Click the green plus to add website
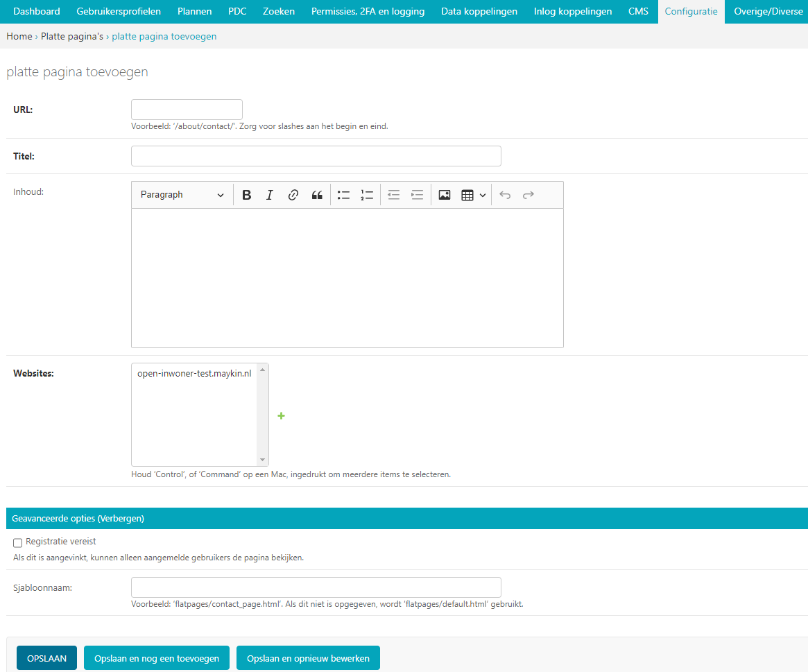Viewport: 808px width, 672px height. 282,416
